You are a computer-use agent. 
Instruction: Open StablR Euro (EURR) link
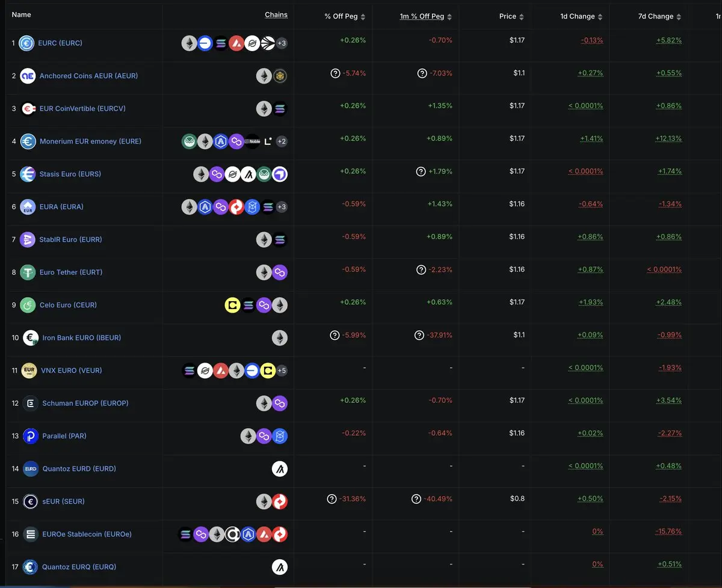point(71,240)
